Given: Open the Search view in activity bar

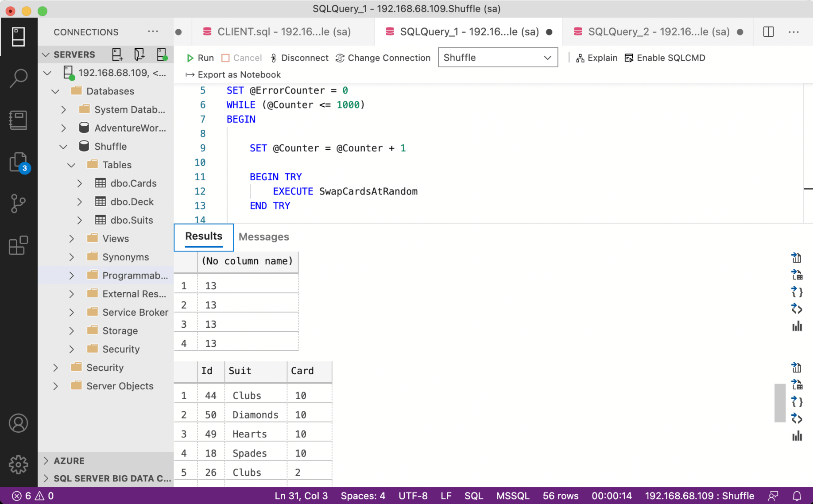Looking at the screenshot, I should 18,78.
